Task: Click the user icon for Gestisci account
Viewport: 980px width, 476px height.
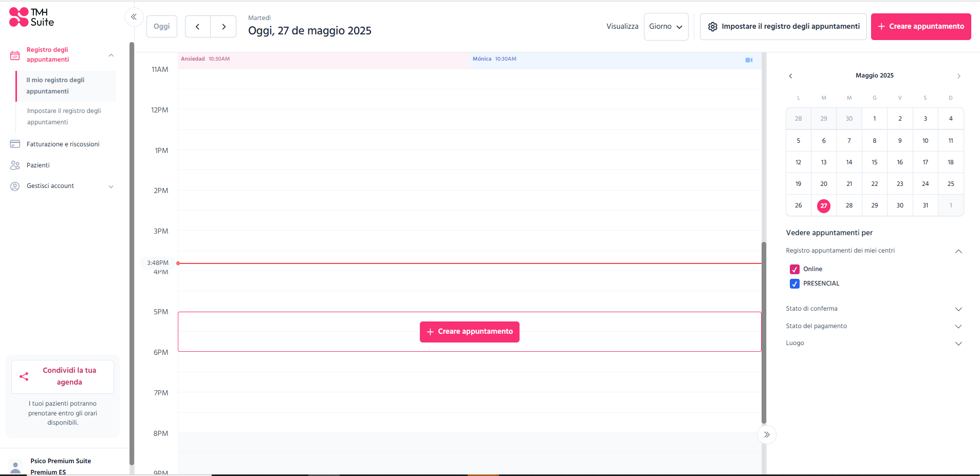Action: point(15,186)
